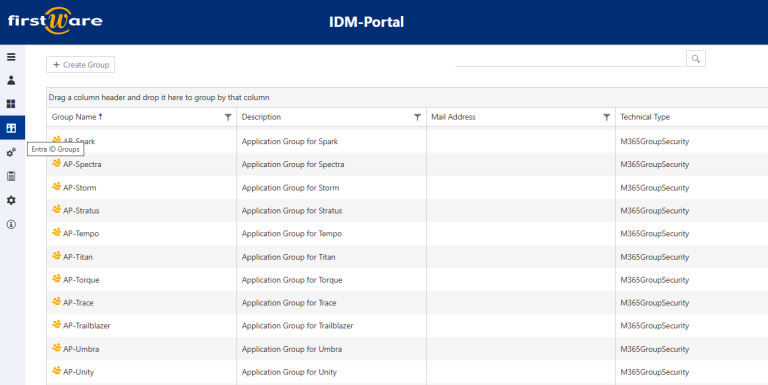This screenshot has height=385, width=768.
Task: Open the Group Name column filter
Action: coord(228,117)
